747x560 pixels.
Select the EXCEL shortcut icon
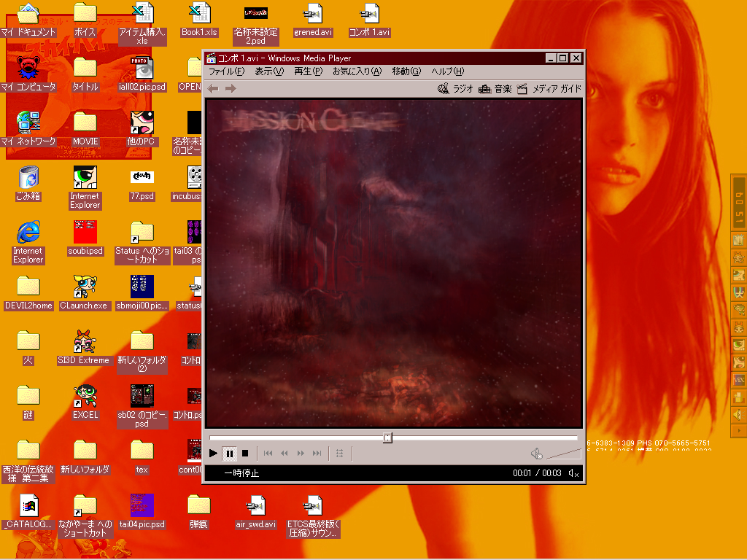(85, 403)
